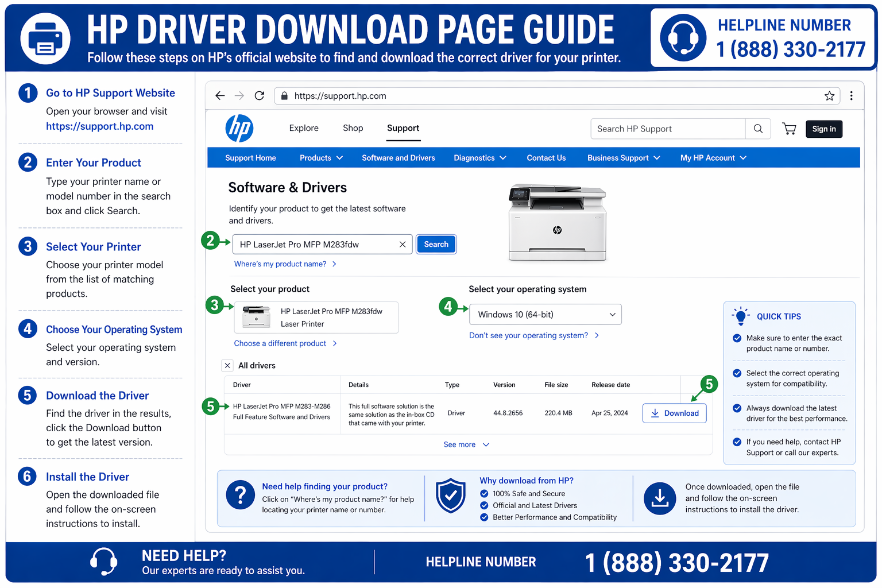Open the Shop menu

click(353, 128)
